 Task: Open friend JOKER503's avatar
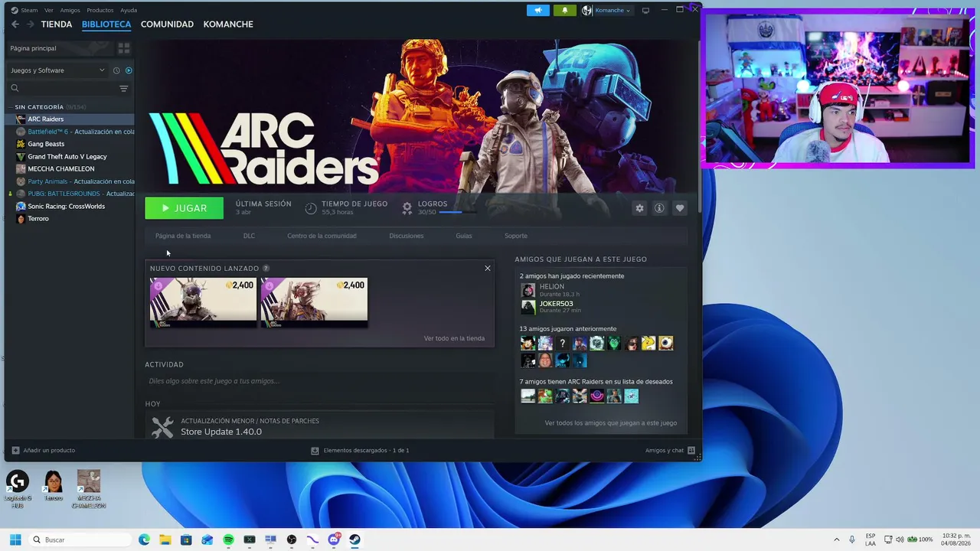point(528,307)
